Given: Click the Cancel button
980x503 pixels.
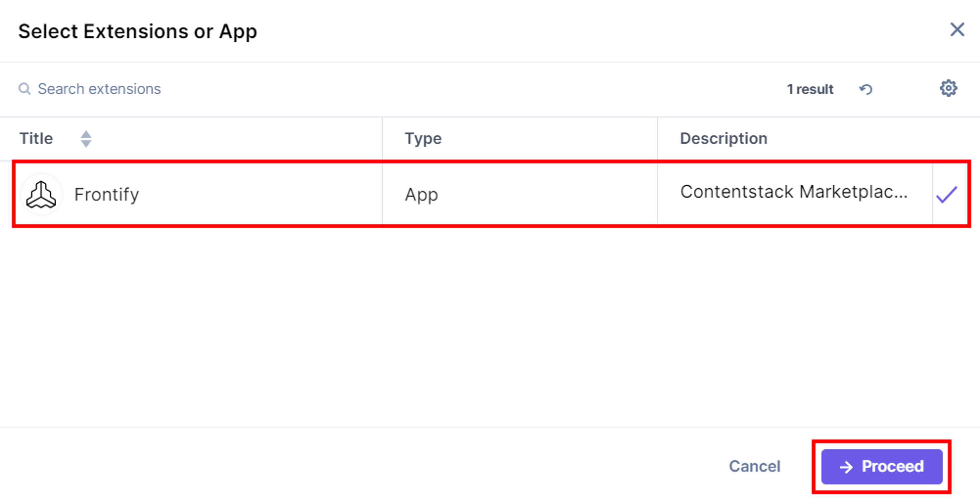Looking at the screenshot, I should (754, 466).
